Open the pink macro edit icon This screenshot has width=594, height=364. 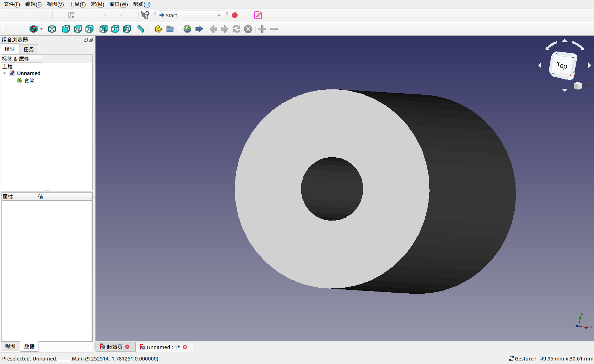pos(258,15)
